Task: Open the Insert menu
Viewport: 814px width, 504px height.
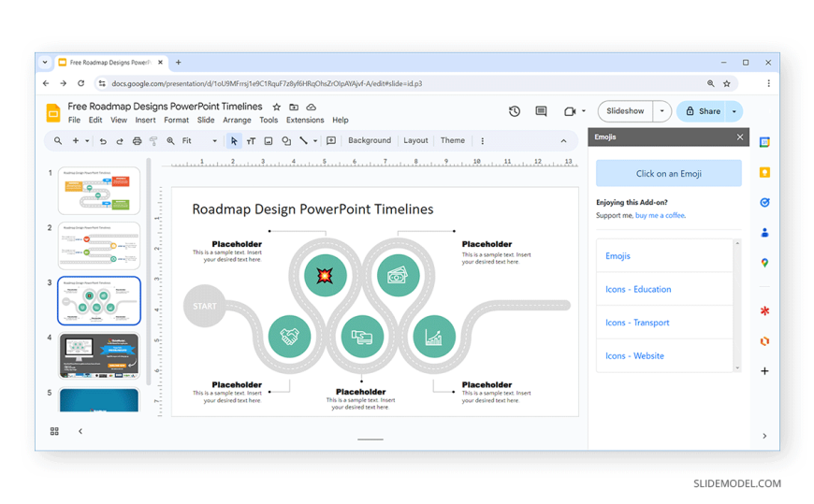Action: click(145, 120)
